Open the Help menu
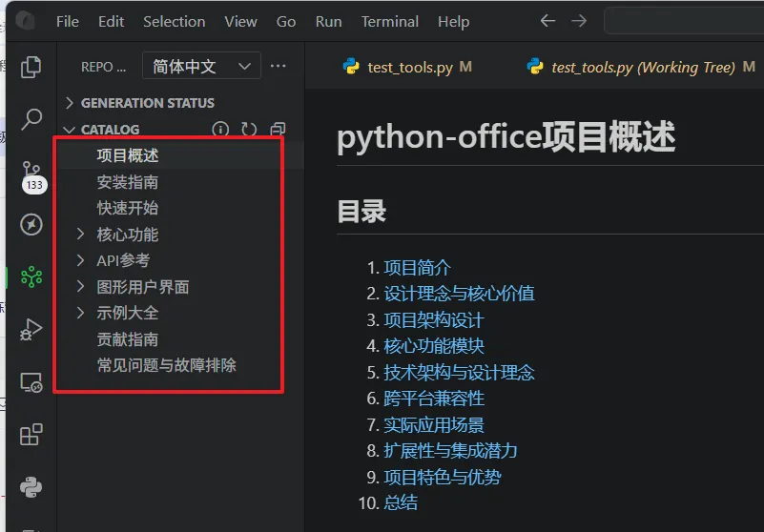764x532 pixels. (453, 21)
